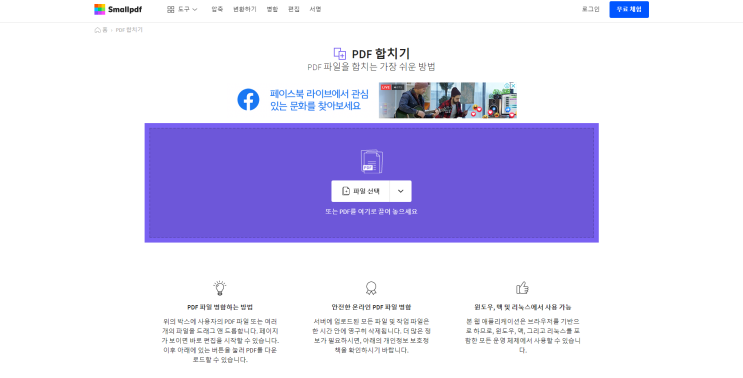The image size is (743, 378).
Task: Open the ad's live video thumbnail
Action: tap(447, 100)
